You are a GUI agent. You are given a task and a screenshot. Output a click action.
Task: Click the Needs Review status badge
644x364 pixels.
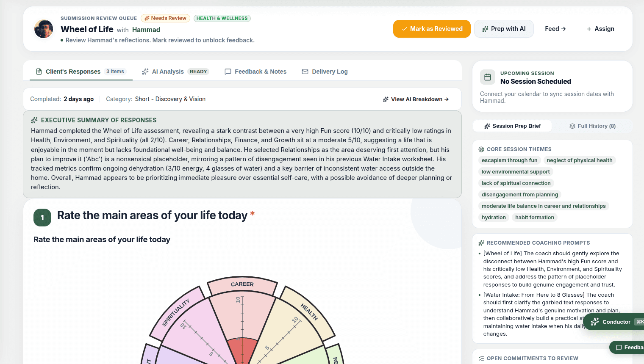(165, 18)
